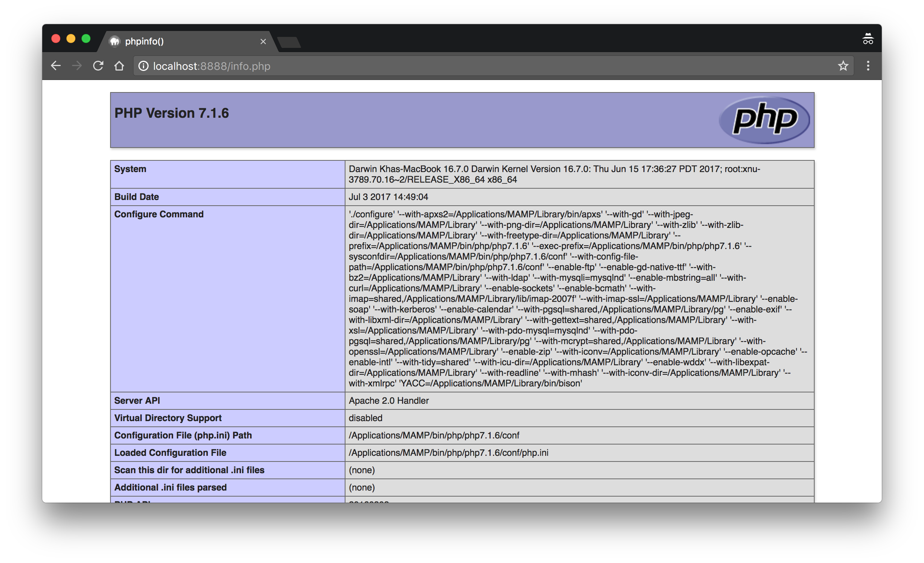Click the incognito mode indicator icon
The width and height of the screenshot is (924, 563).
[x=868, y=39]
